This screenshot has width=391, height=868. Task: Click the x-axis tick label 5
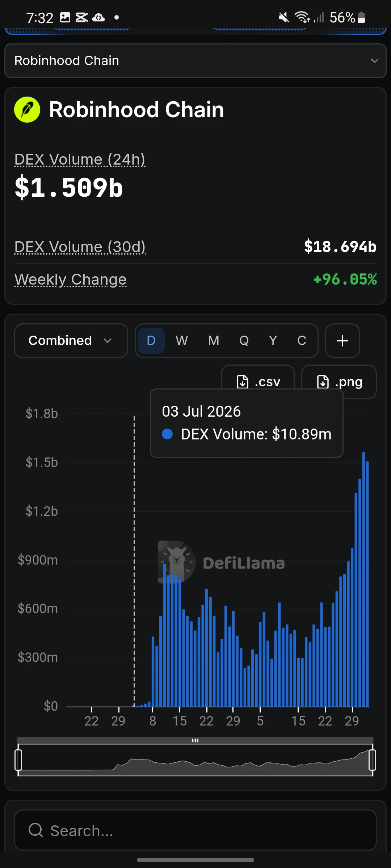tap(260, 721)
